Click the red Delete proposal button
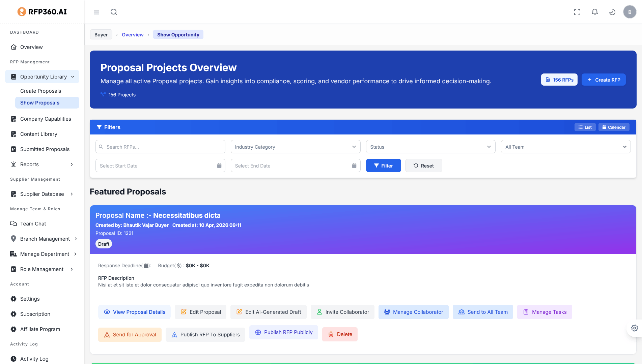642x364 pixels. 340,334
